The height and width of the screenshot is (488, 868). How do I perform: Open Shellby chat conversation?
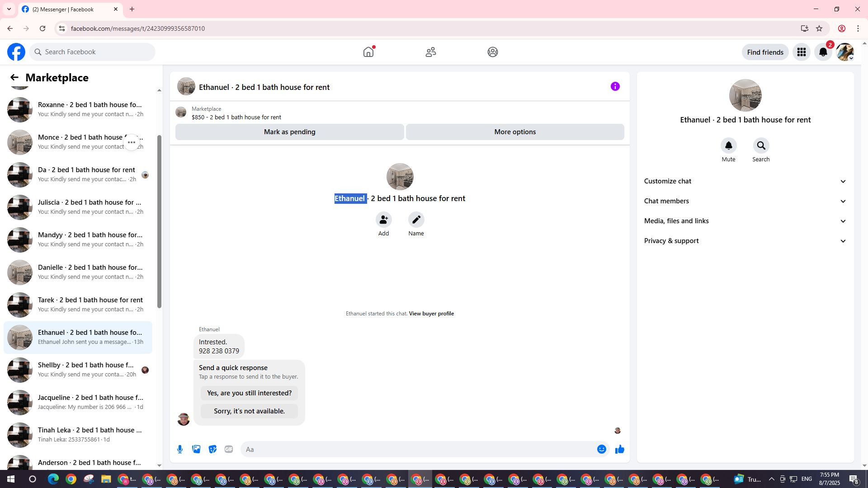[x=78, y=370]
